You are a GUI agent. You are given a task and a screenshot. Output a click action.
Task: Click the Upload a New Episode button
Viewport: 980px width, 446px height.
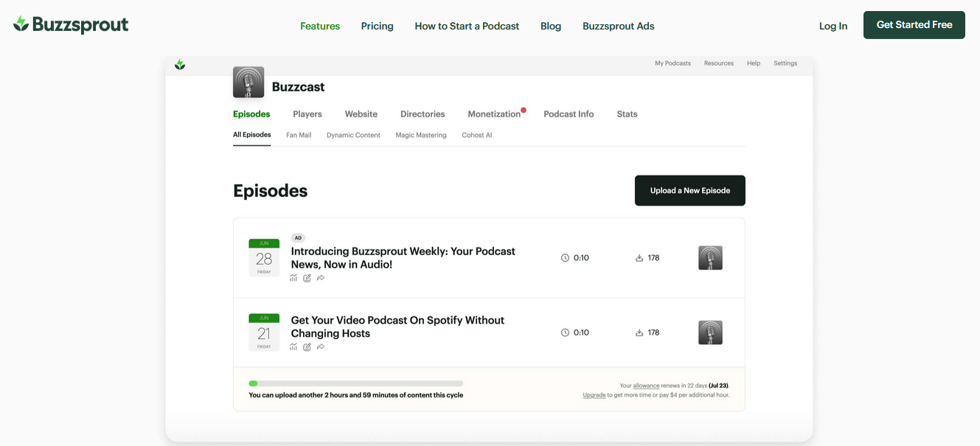pos(689,190)
